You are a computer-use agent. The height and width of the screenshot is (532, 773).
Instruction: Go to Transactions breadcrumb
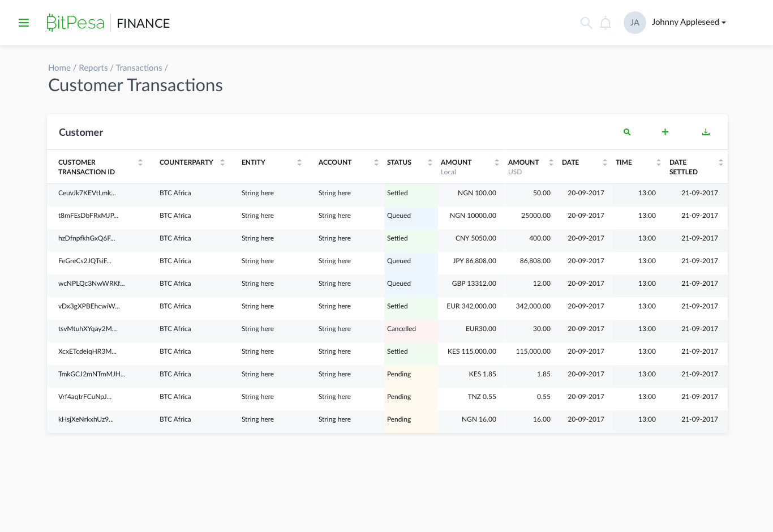pos(139,68)
